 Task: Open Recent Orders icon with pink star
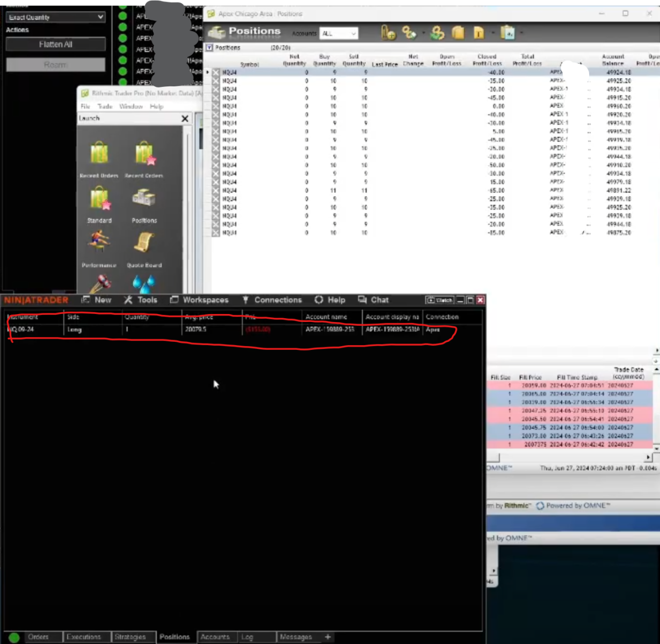(x=144, y=153)
